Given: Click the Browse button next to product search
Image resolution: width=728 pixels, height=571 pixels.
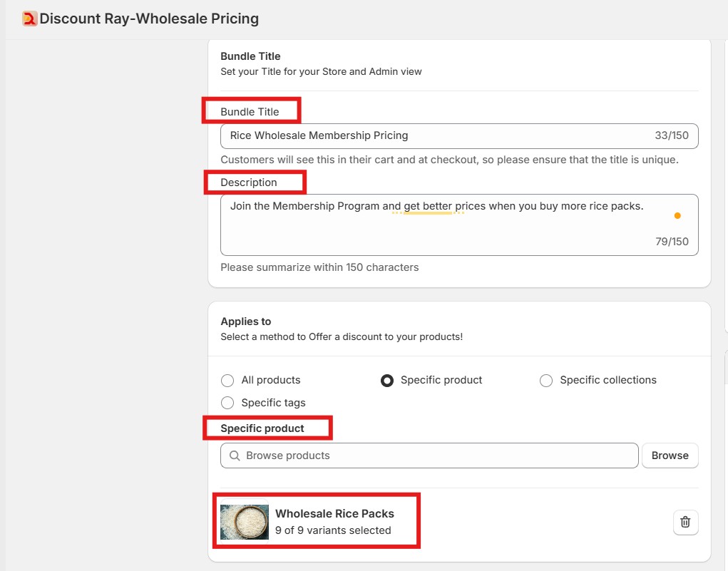Looking at the screenshot, I should tap(670, 455).
